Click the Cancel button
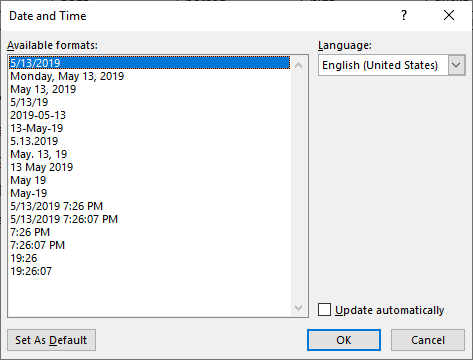 (428, 340)
